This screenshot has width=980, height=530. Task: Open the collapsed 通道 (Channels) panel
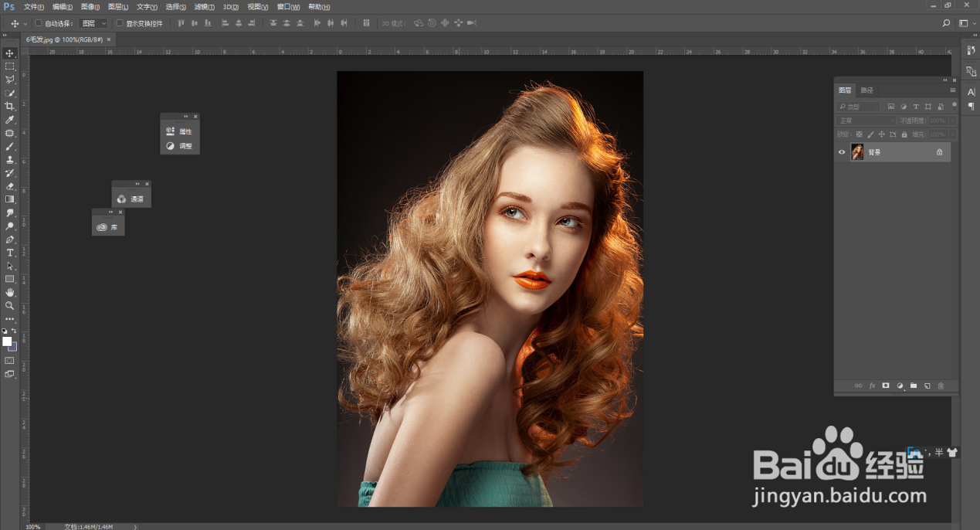[131, 199]
